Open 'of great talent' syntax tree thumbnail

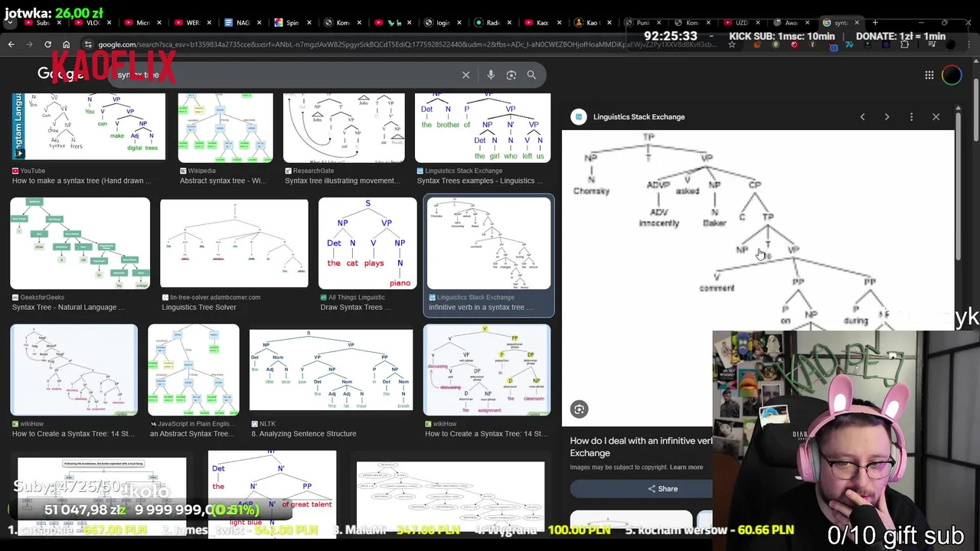[272, 494]
